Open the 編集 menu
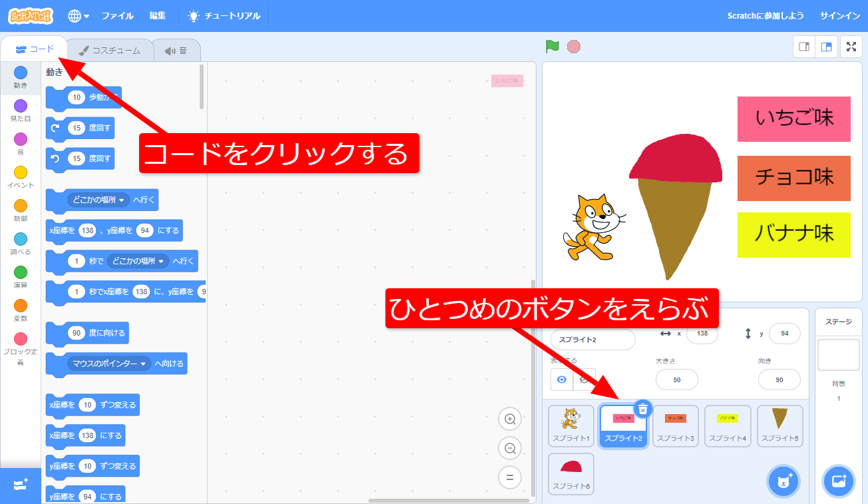This screenshot has height=504, width=868. click(x=158, y=15)
